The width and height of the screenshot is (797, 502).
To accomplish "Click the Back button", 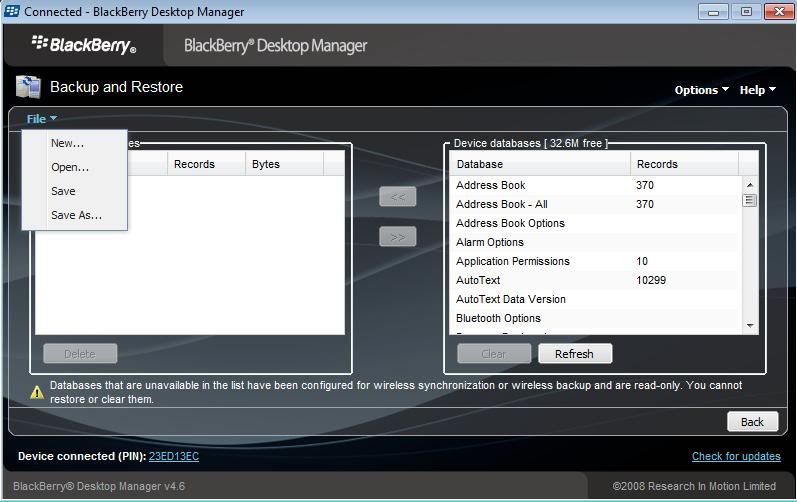I will pyautogui.click(x=752, y=422).
